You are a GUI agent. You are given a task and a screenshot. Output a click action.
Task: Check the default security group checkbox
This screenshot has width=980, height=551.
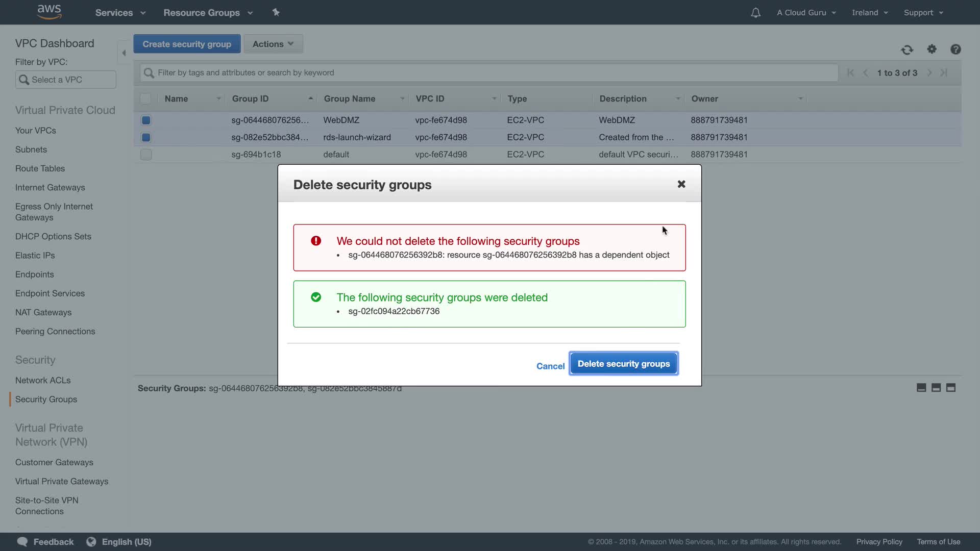click(146, 154)
